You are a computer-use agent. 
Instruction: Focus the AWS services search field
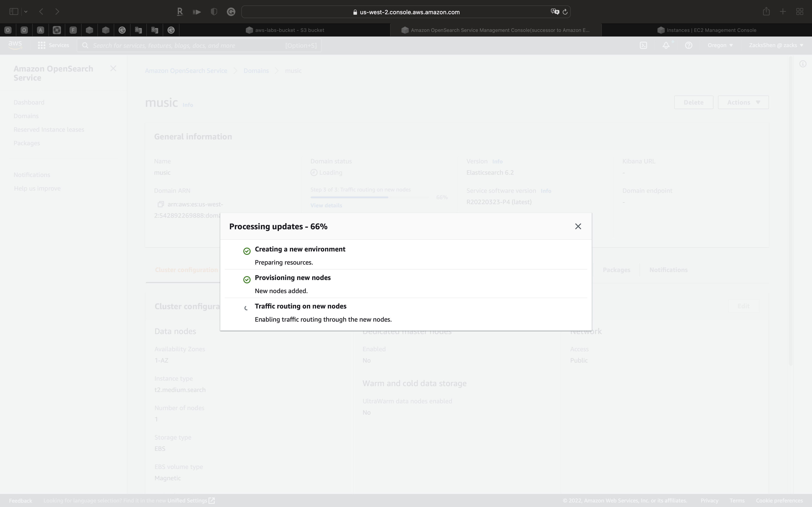pos(188,45)
